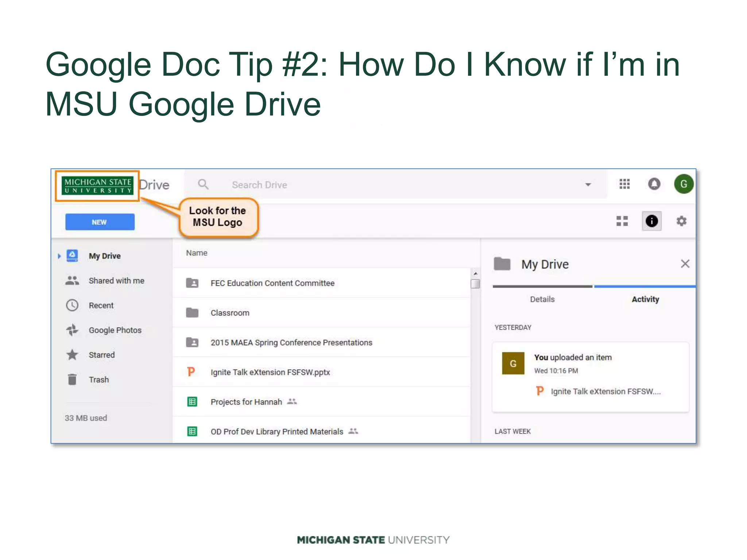Click the Starred star icon
This screenshot has height=560, width=747.
coord(72,355)
